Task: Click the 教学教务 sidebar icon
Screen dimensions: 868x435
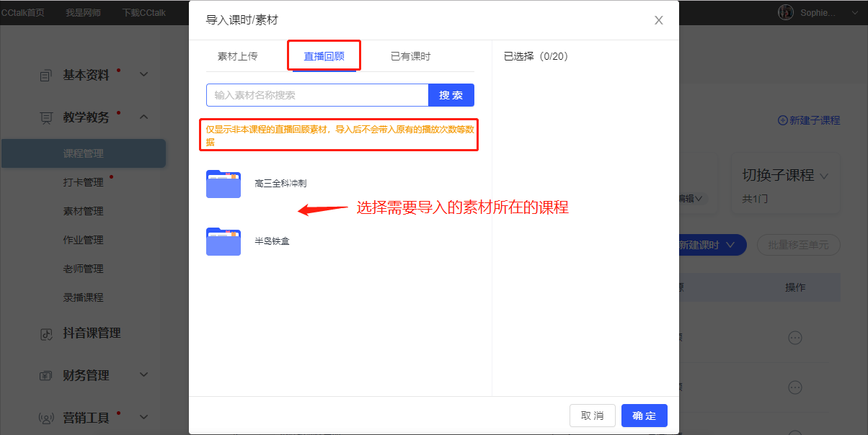Action: [45, 117]
